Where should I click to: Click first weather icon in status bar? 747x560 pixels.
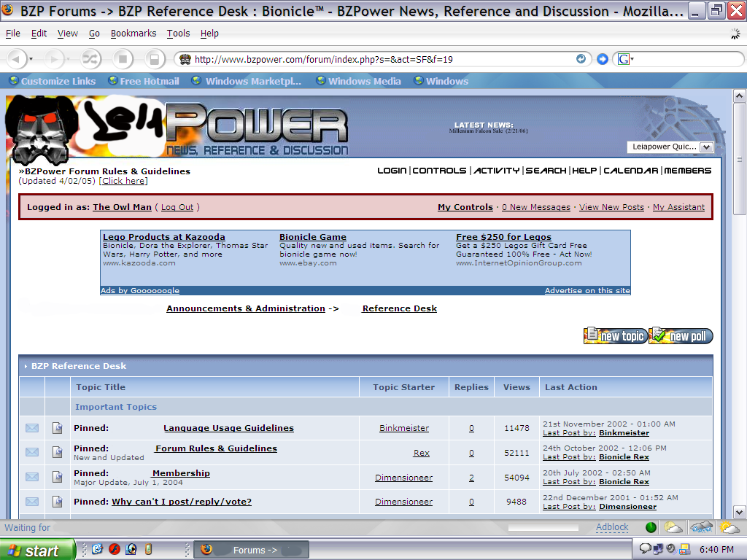tap(673, 527)
